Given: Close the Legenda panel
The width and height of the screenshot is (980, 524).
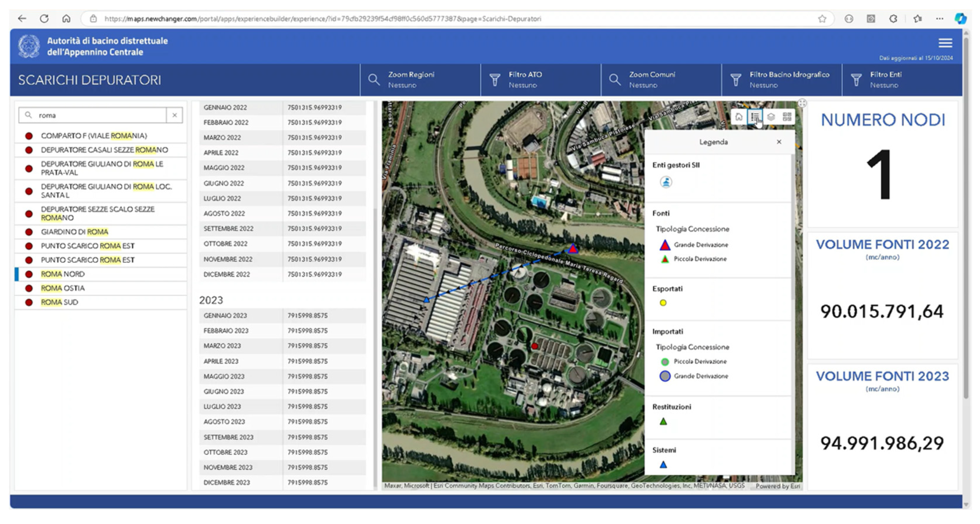Looking at the screenshot, I should (x=779, y=142).
